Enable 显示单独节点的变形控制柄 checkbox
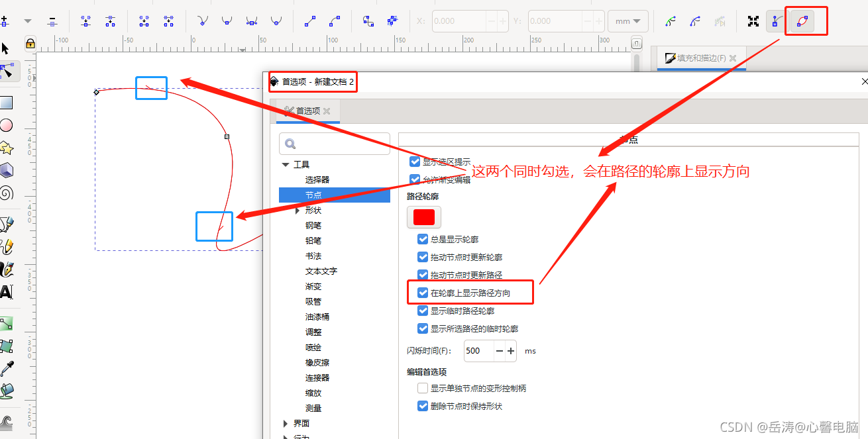Image resolution: width=868 pixels, height=439 pixels. 423,388
